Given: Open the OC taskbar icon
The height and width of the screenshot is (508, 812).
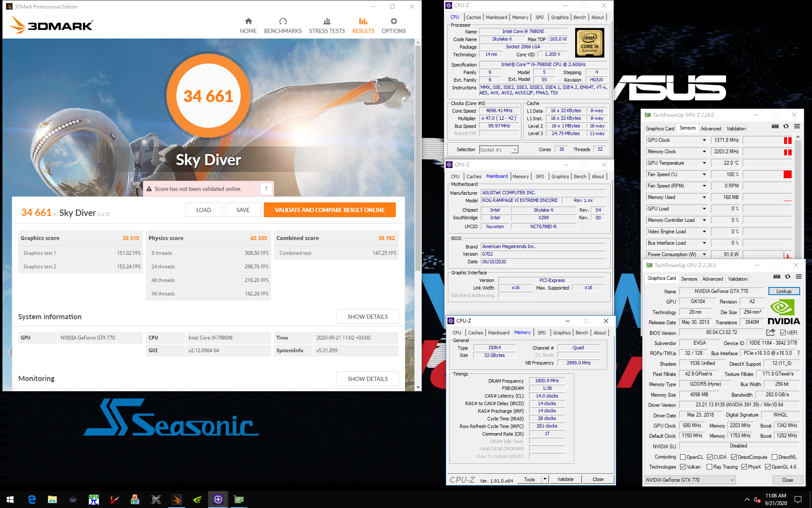Looking at the screenshot, I should [x=156, y=500].
